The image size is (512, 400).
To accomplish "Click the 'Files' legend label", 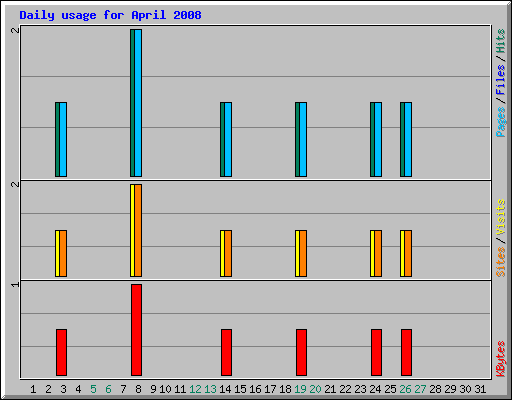I will click(500, 80).
